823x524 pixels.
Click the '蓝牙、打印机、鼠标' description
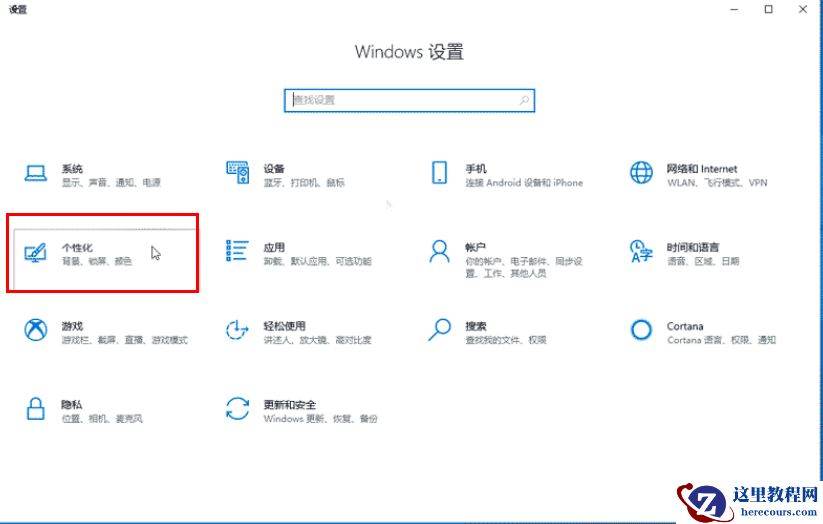pos(304,183)
